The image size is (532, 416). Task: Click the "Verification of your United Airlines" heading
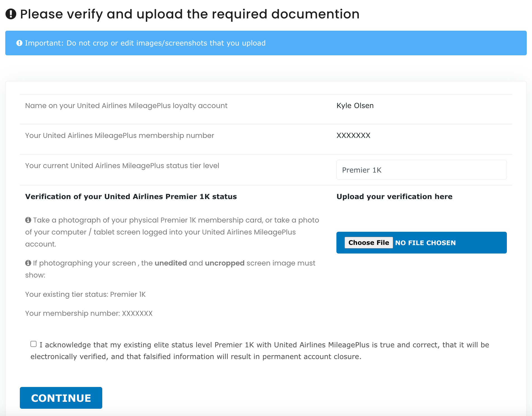click(x=131, y=197)
